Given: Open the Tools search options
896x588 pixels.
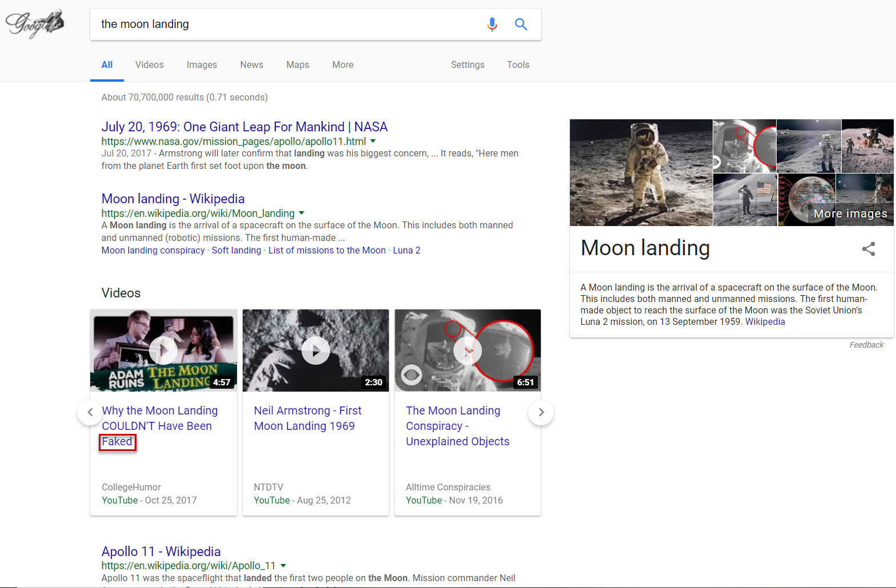Looking at the screenshot, I should [x=518, y=65].
